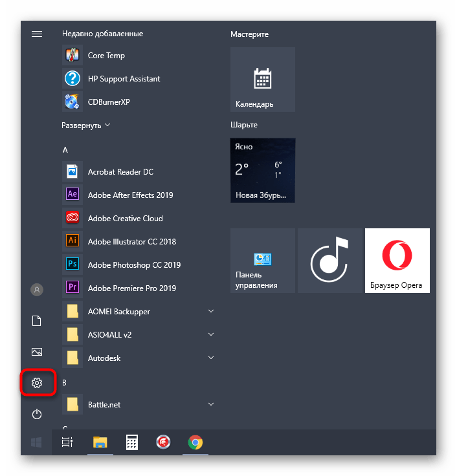Open the Autodesk folder icon
Viewport: 457px width, 476px height.
coord(72,358)
